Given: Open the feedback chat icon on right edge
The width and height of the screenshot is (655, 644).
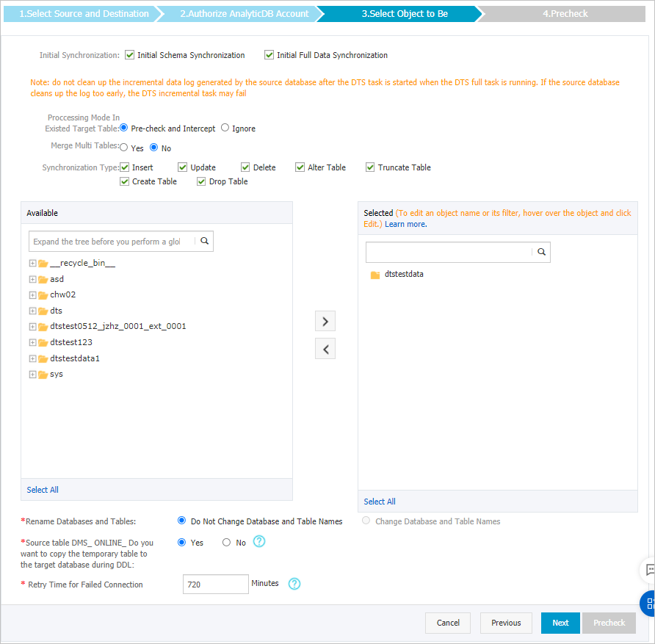Looking at the screenshot, I should coord(649,570).
